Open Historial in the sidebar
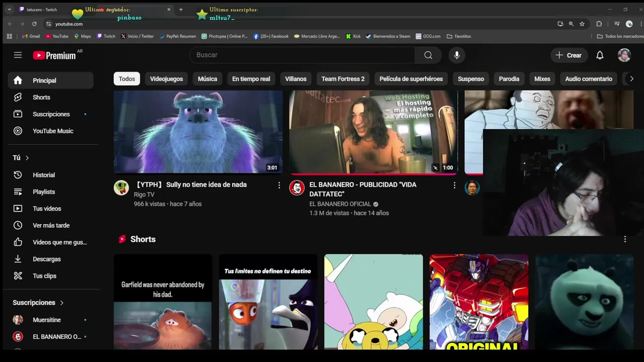Screen dimensions: 644x362 pyautogui.click(x=50, y=175)
